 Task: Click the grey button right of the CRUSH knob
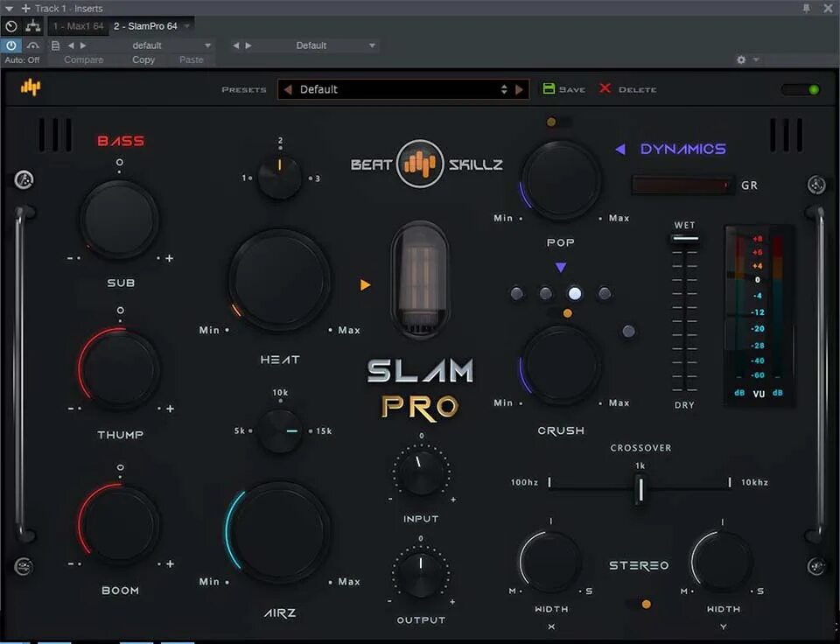point(628,331)
